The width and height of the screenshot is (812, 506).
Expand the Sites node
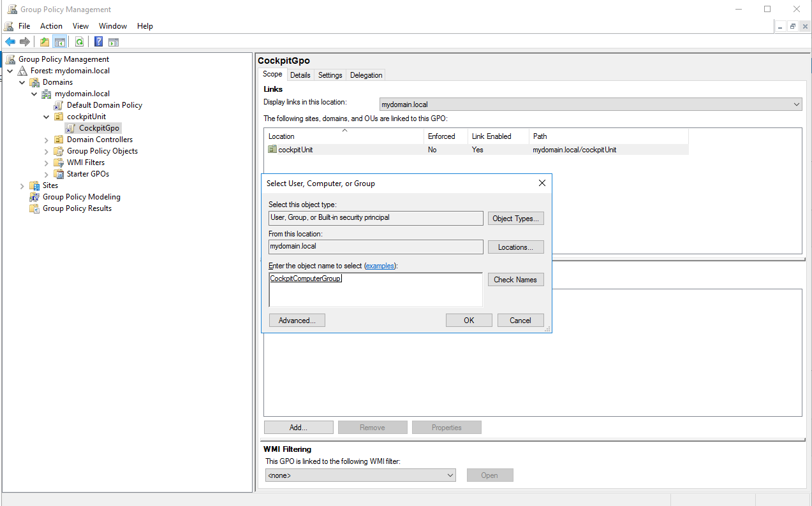click(22, 185)
